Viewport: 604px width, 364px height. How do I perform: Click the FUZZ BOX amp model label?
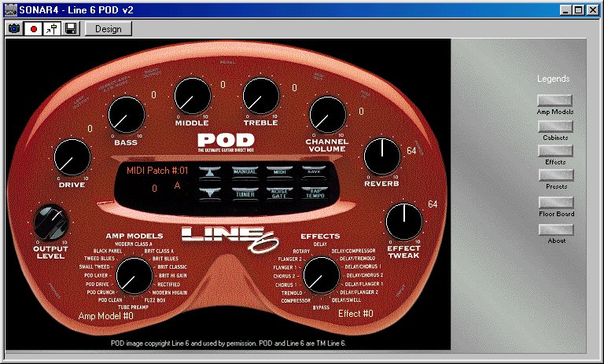click(x=155, y=300)
